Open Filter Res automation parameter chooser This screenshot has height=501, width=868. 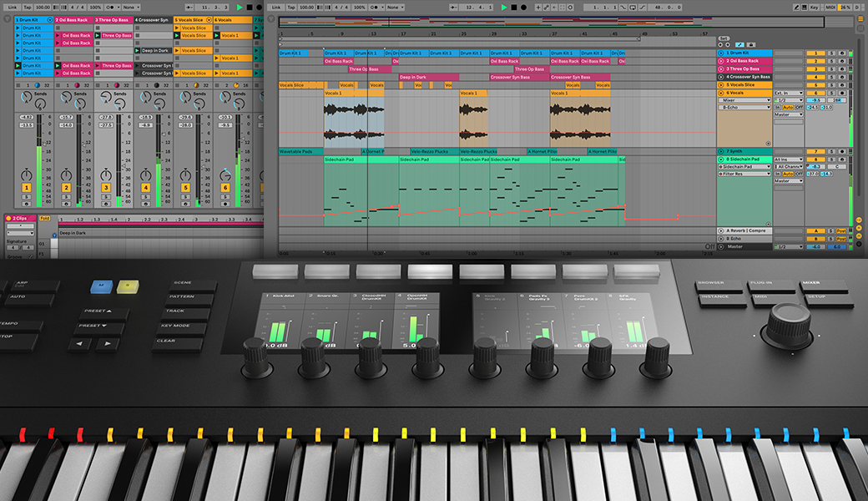coord(744,174)
